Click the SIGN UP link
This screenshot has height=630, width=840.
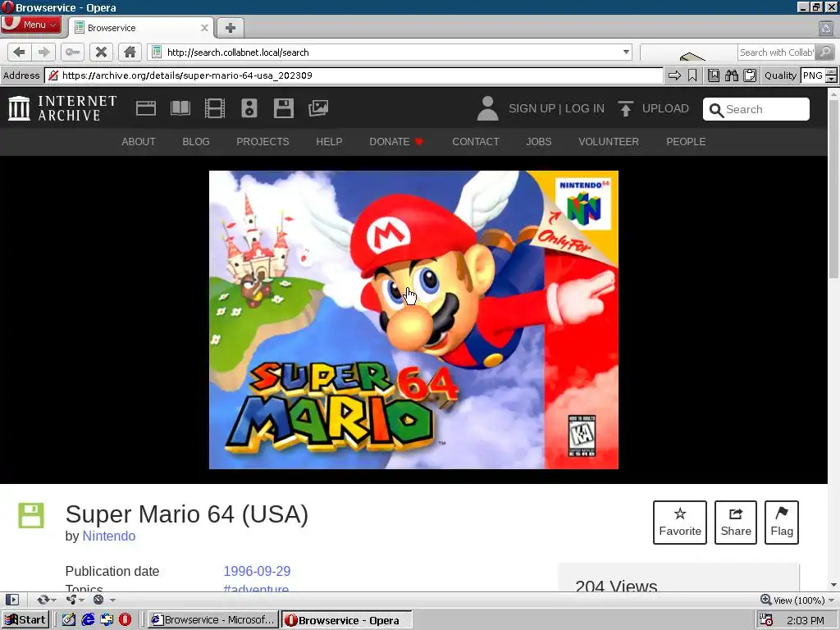[532, 109]
